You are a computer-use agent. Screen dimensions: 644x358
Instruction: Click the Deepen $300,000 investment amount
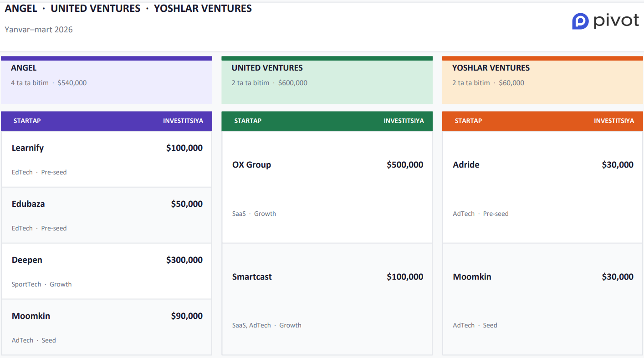[184, 260]
